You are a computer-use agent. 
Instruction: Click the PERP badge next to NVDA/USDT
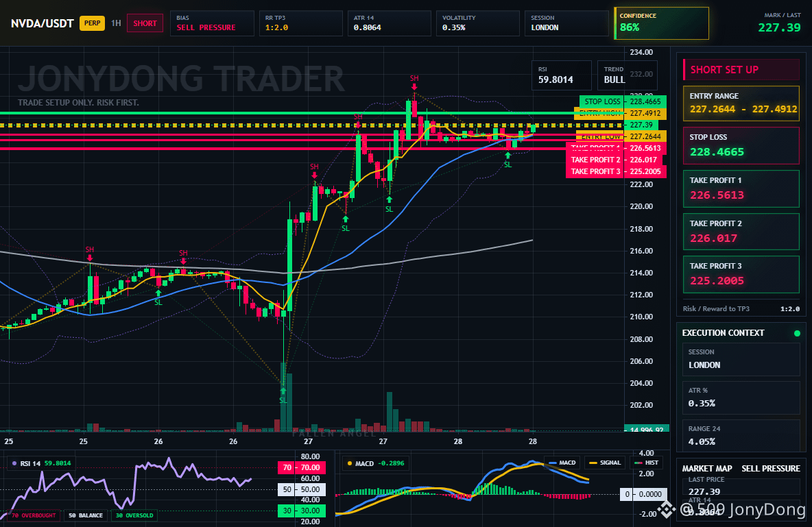pos(92,23)
